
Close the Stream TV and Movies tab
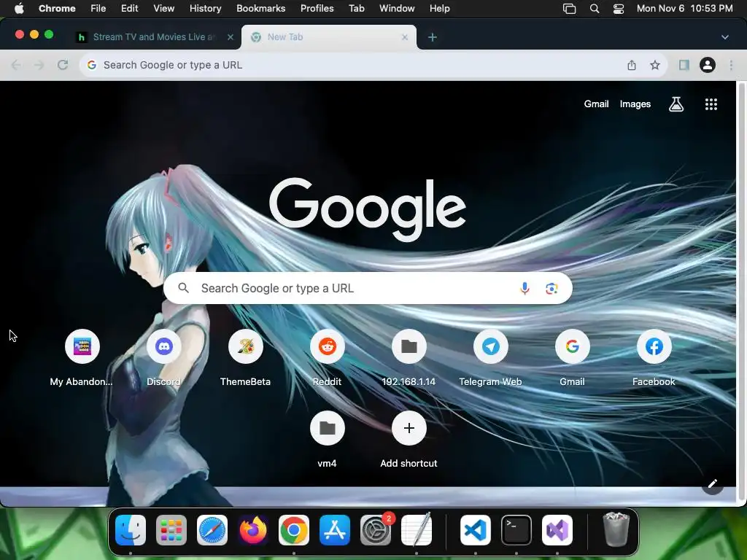(230, 37)
